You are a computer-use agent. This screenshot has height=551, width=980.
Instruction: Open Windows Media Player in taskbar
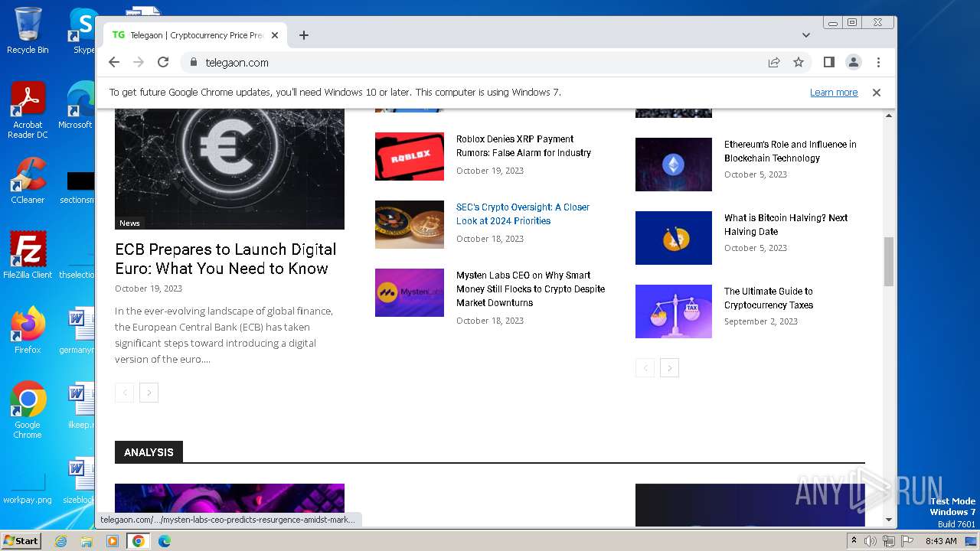tap(113, 541)
